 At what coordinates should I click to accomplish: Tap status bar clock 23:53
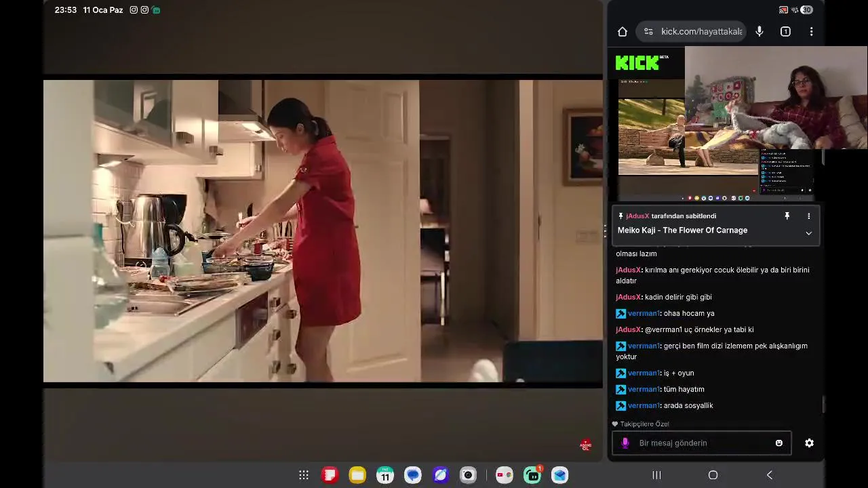tap(66, 10)
